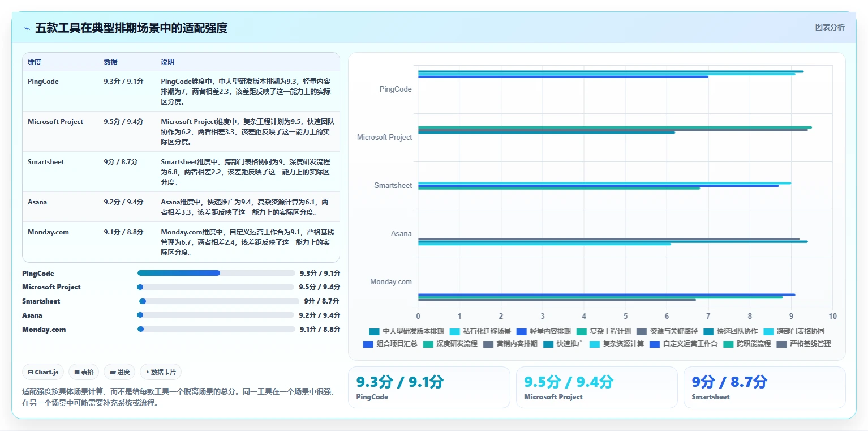The width and height of the screenshot is (868, 431).
Task: Click the Smartsheet description mentioning 跨部门表格协同为9
Action: point(247,172)
